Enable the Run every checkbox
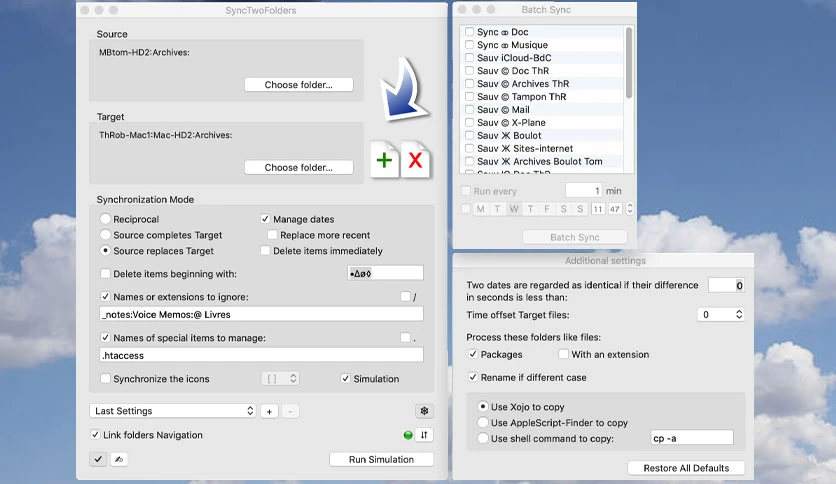Viewport: 836px width, 484px height. (466, 190)
